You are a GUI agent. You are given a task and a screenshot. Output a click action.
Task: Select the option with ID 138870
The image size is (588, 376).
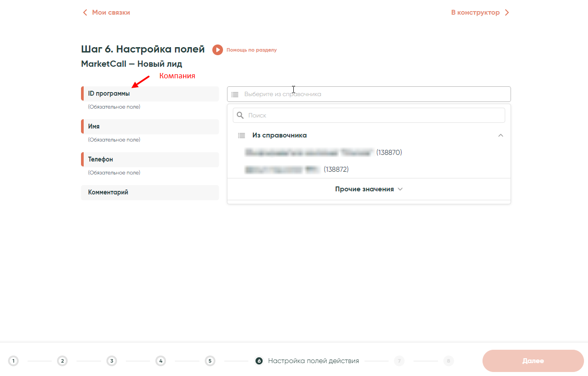323,153
